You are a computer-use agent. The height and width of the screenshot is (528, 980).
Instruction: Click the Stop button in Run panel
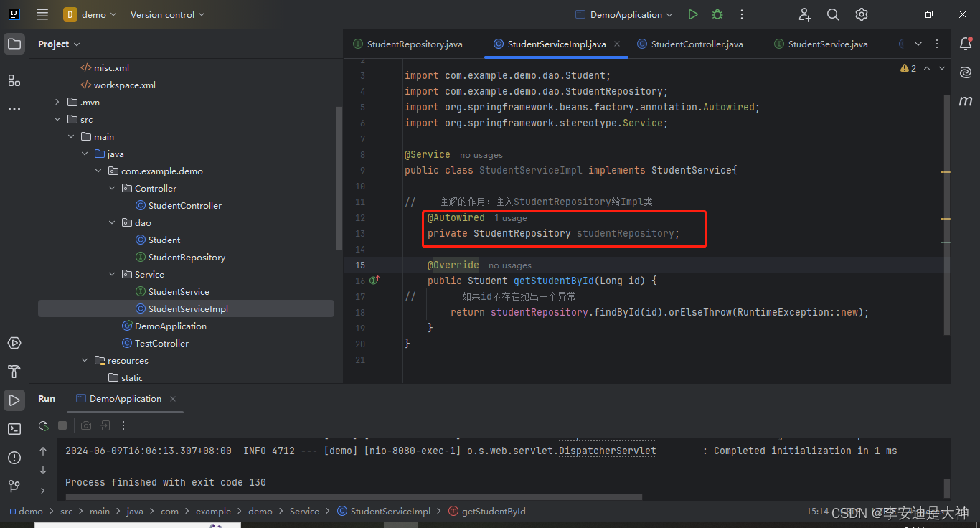click(x=62, y=425)
